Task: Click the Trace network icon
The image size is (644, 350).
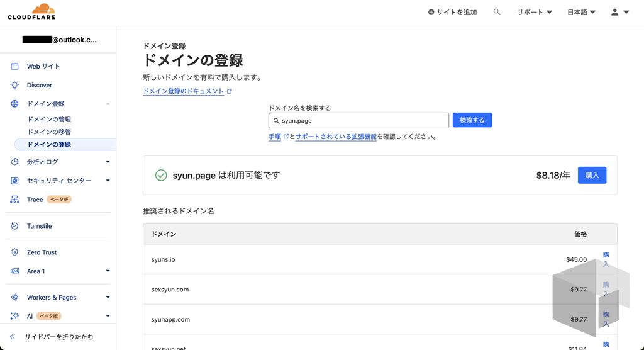Action: [15, 200]
